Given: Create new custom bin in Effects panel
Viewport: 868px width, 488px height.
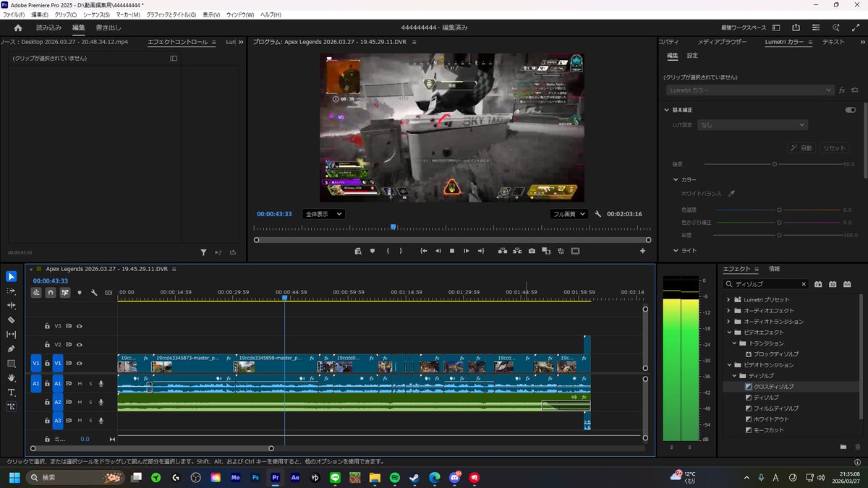Looking at the screenshot, I should pyautogui.click(x=843, y=447).
